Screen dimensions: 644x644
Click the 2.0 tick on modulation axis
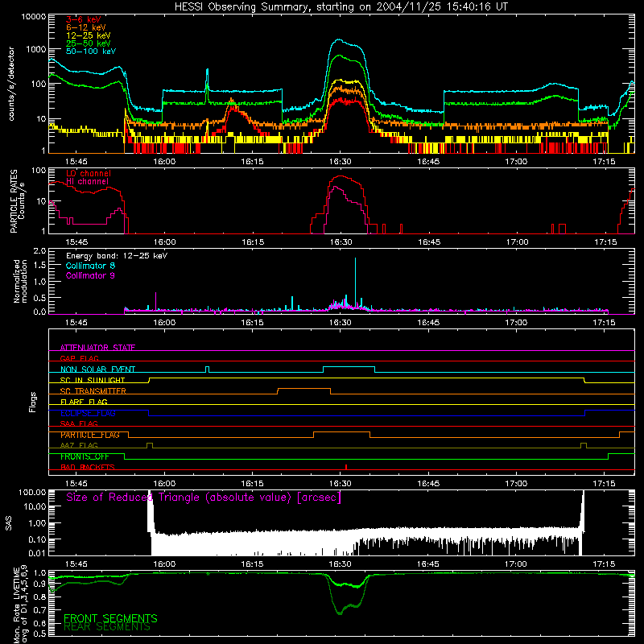39,251
